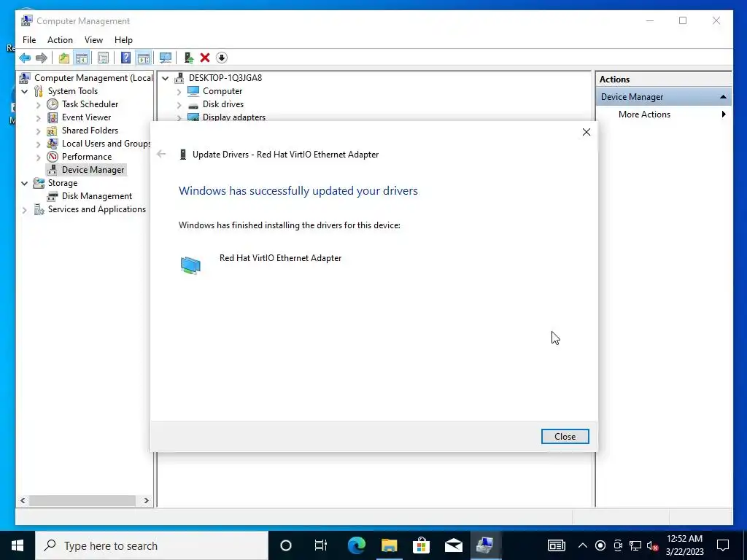Viewport: 747px width, 560px height.
Task: Click Red Hat VirtIO Ethernet Adapter device name
Action: click(280, 258)
